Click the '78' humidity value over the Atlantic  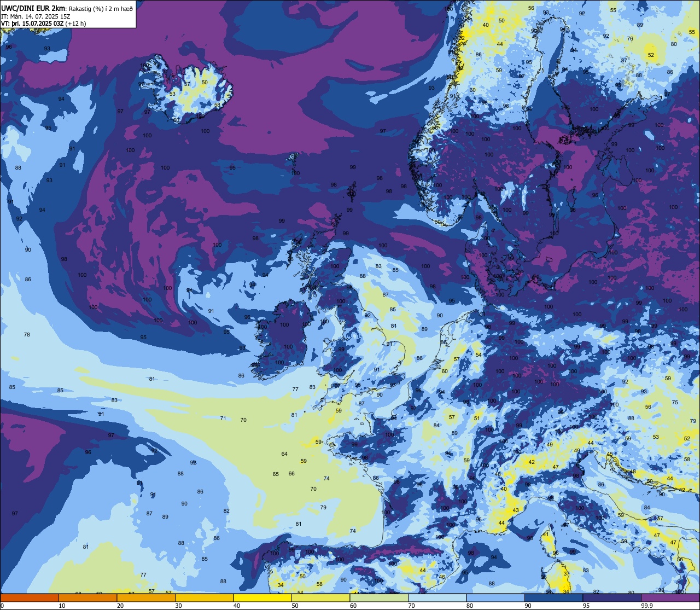pyautogui.click(x=27, y=334)
